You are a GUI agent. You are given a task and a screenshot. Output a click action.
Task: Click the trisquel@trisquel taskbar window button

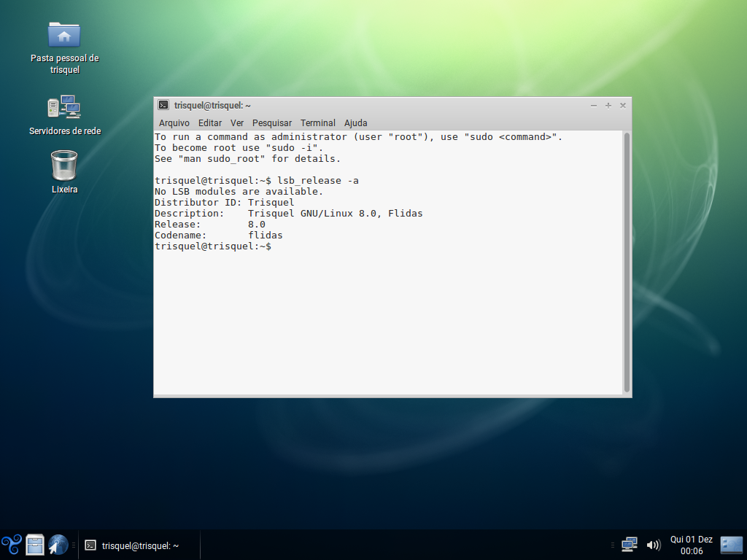click(x=139, y=545)
